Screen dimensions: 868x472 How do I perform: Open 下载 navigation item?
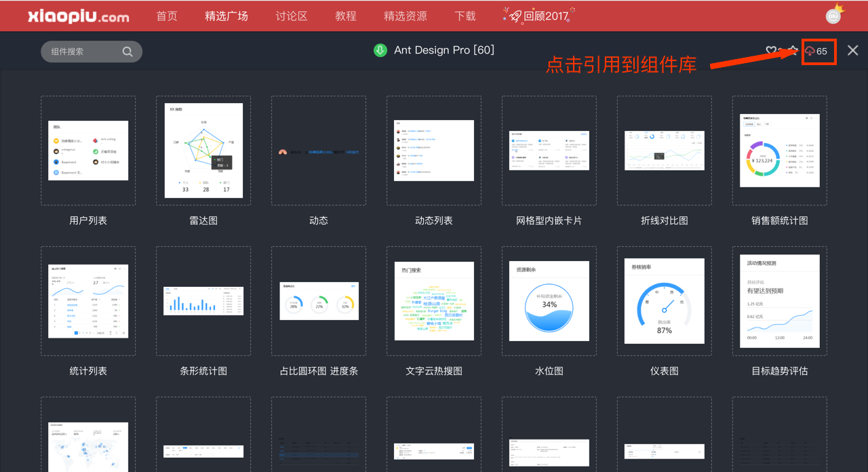465,16
